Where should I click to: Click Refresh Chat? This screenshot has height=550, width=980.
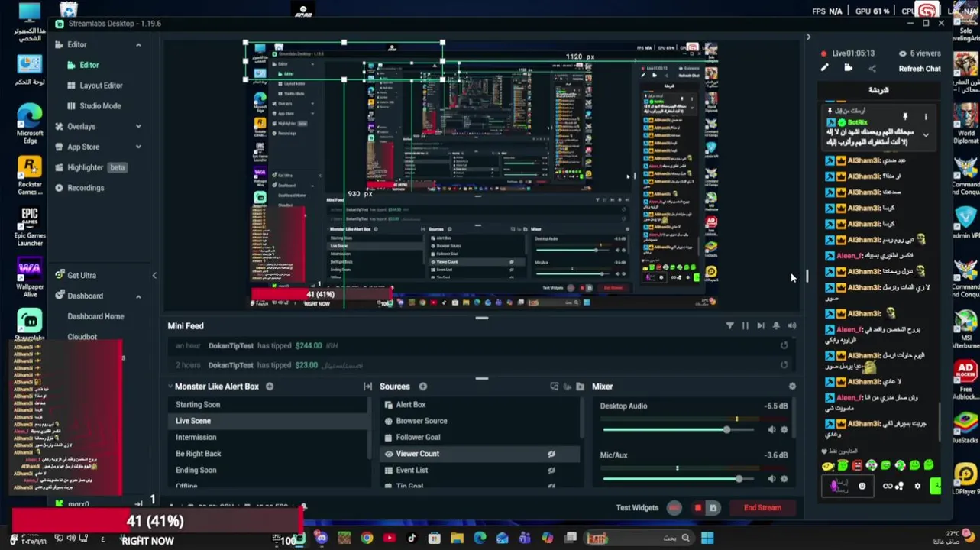(920, 69)
